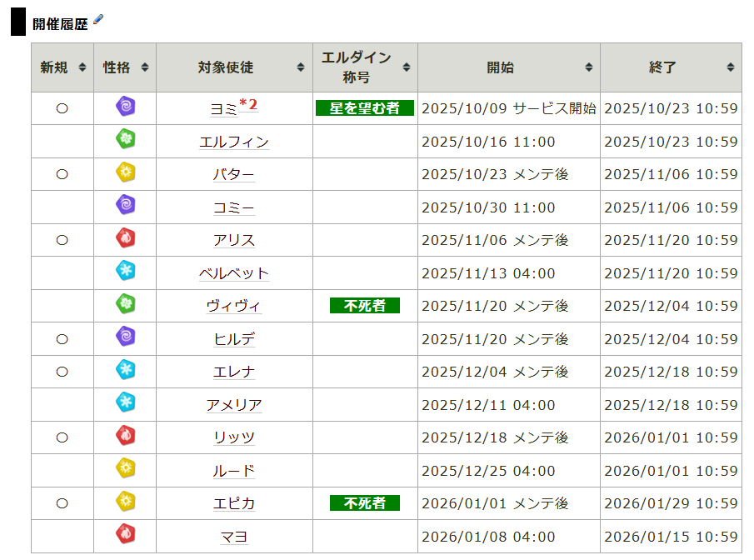Open the ヨミ character link
This screenshot has width=754, height=560.
tap(223, 109)
